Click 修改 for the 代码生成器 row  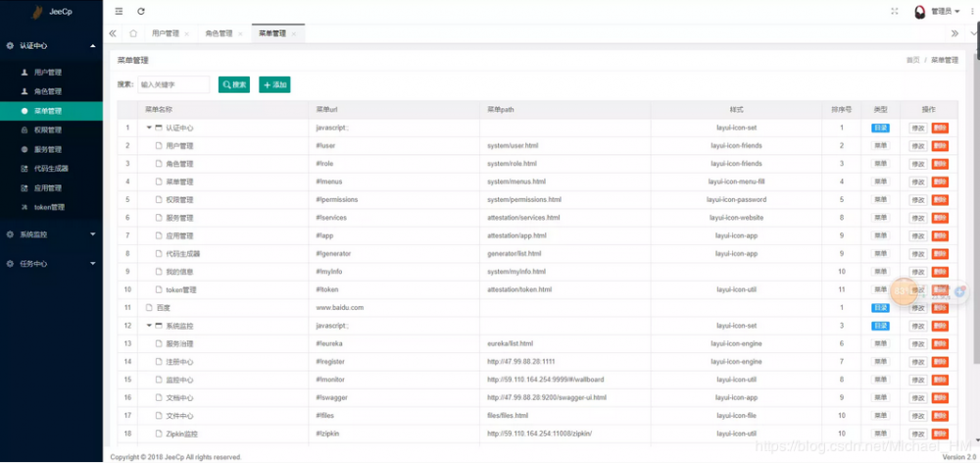tap(917, 254)
